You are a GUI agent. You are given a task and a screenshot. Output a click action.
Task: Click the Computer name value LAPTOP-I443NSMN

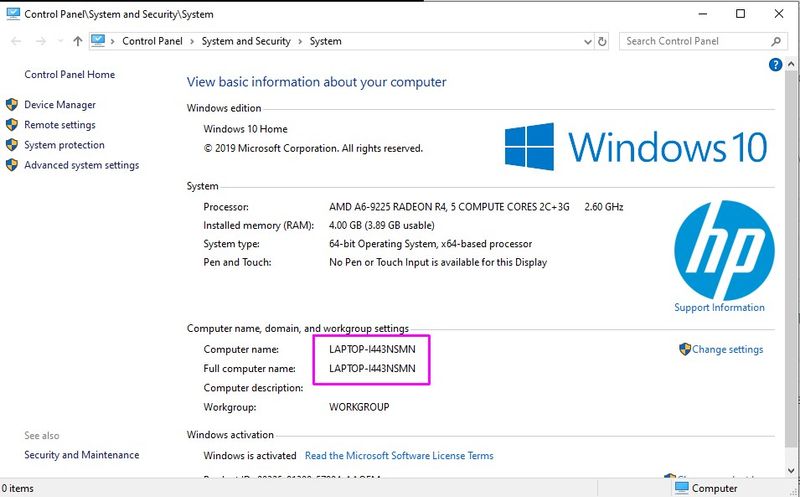[372, 350]
